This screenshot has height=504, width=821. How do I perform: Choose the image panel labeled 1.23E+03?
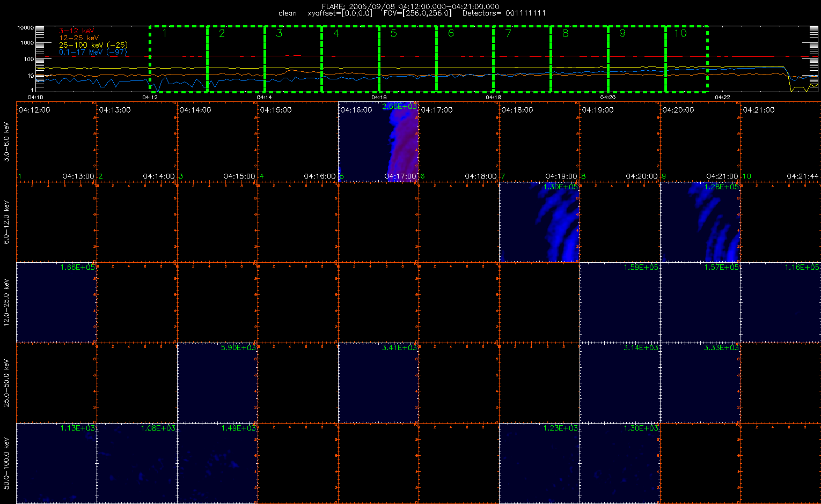coord(539,463)
